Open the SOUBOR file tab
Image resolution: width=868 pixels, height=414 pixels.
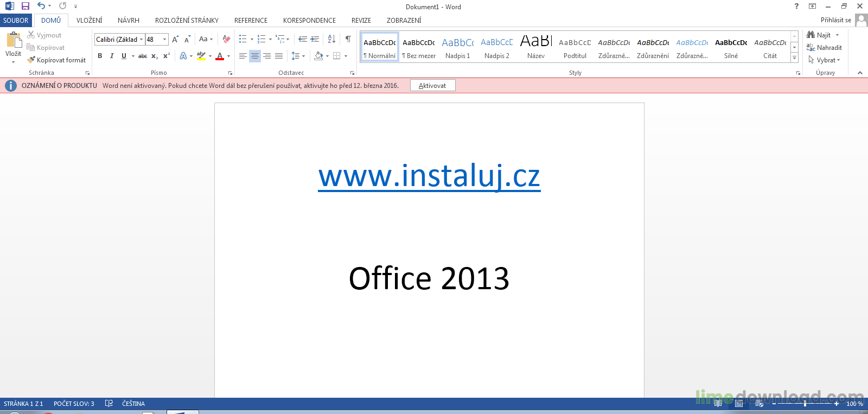pyautogui.click(x=16, y=21)
